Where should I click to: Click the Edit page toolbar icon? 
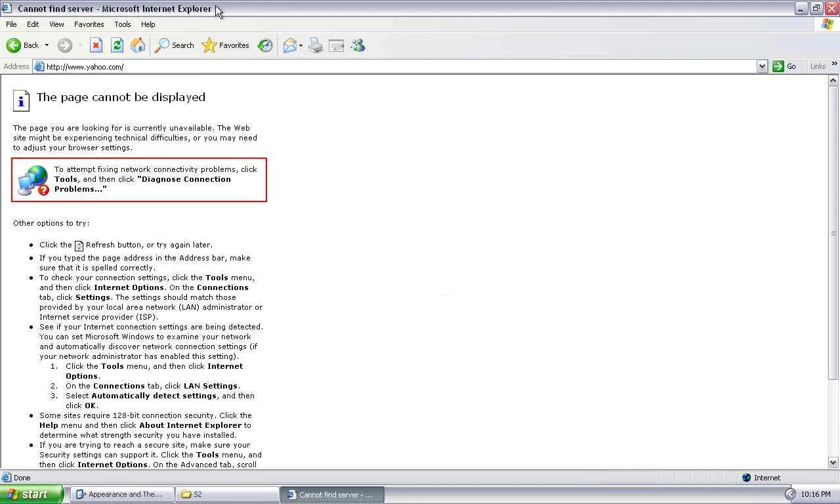(x=337, y=45)
